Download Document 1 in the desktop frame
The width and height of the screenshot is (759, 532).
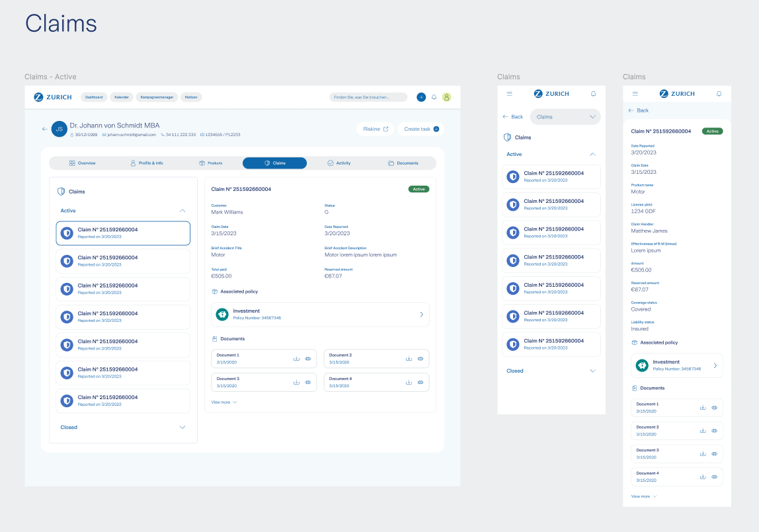(296, 359)
